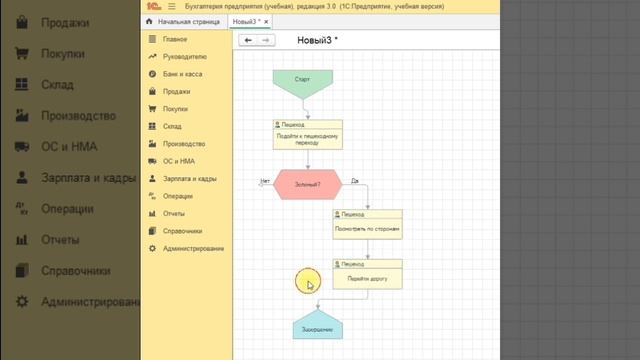Click the Покупки cart icon in yellow panel
The height and width of the screenshot is (360, 640).
[x=152, y=109]
